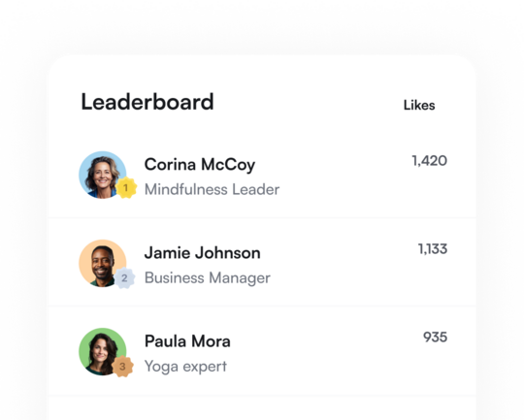Select the third-place leaderboard row
The image size is (524, 420).
pos(262,351)
